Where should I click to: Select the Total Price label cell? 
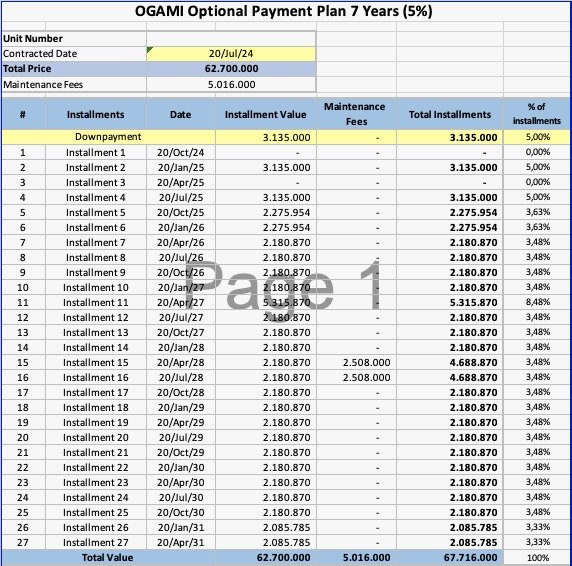(74, 69)
